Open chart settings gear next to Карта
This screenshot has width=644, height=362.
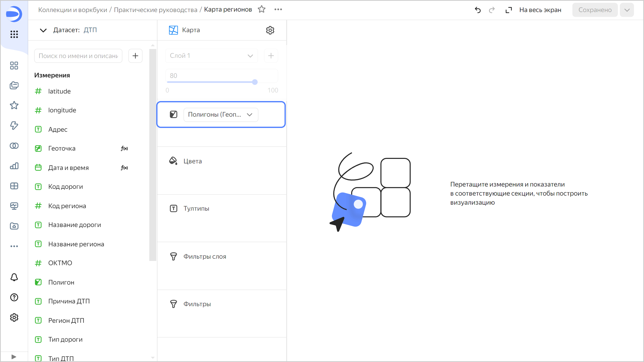tap(270, 30)
